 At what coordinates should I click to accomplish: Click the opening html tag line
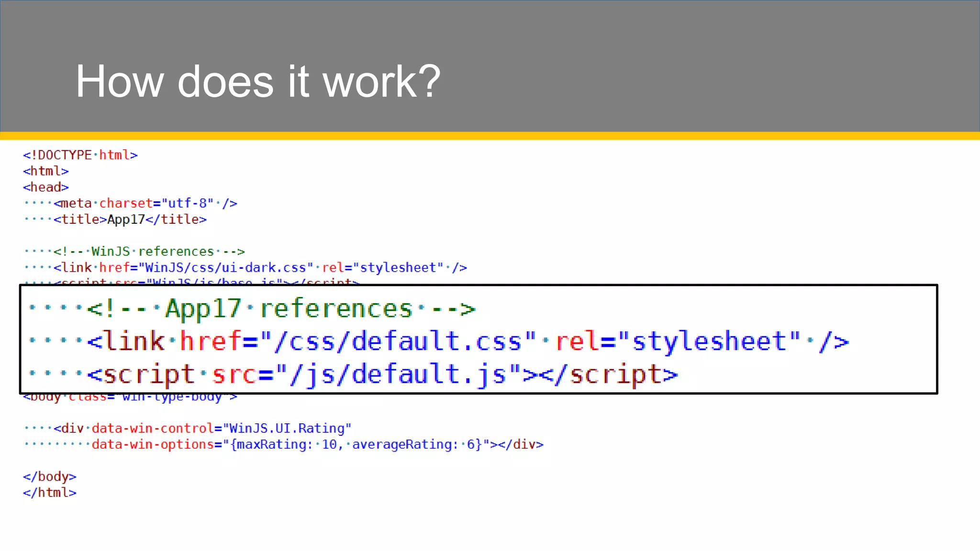[x=46, y=171]
